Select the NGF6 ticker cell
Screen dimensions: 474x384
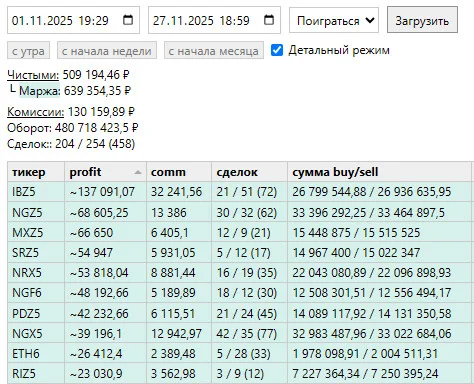tap(36, 293)
